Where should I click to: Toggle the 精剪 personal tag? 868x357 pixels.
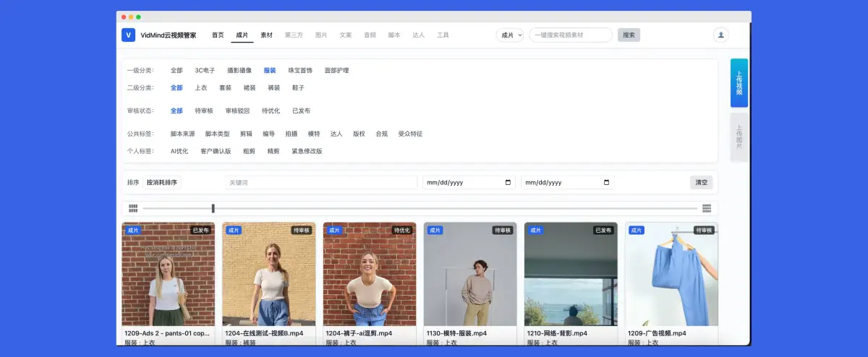pyautogui.click(x=273, y=151)
